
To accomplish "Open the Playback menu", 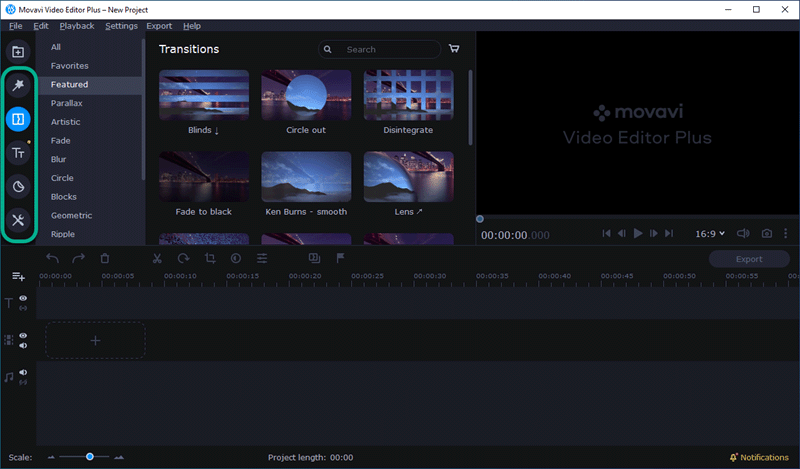I will pos(77,26).
